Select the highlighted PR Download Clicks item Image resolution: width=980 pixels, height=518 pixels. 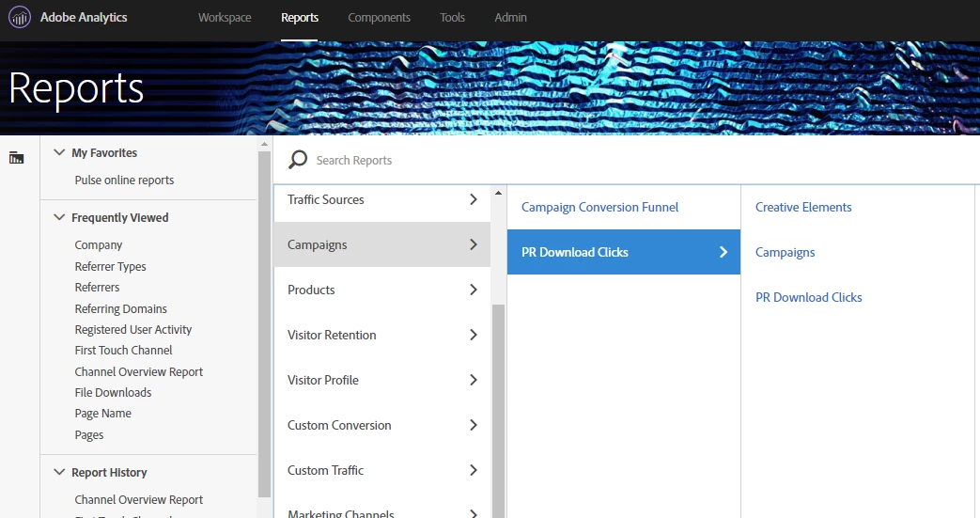pos(624,252)
